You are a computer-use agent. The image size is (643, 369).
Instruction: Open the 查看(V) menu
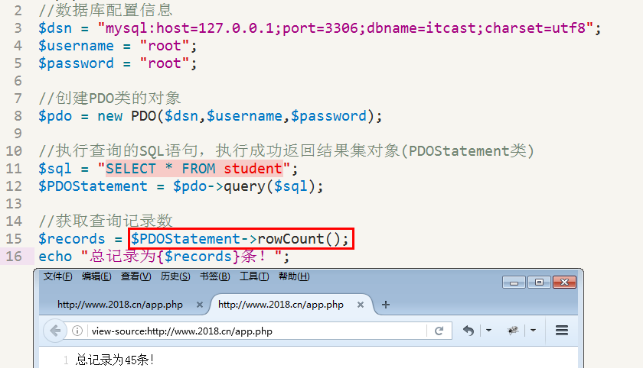(x=136, y=276)
